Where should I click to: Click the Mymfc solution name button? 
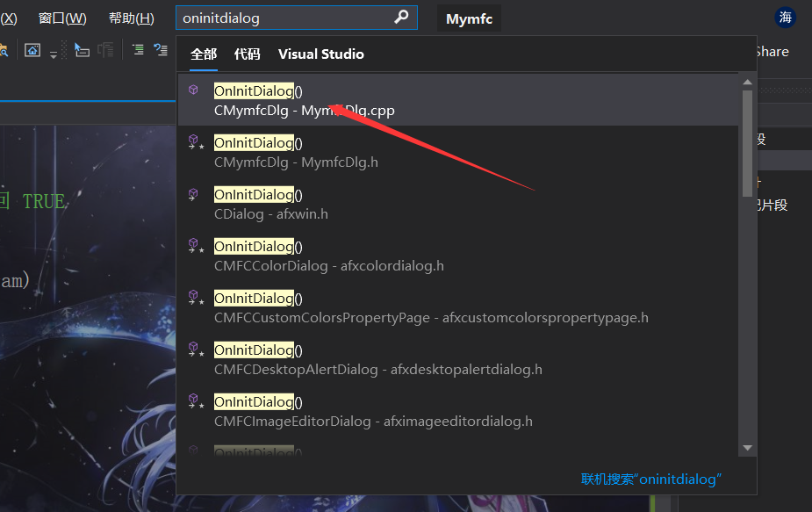coord(469,18)
